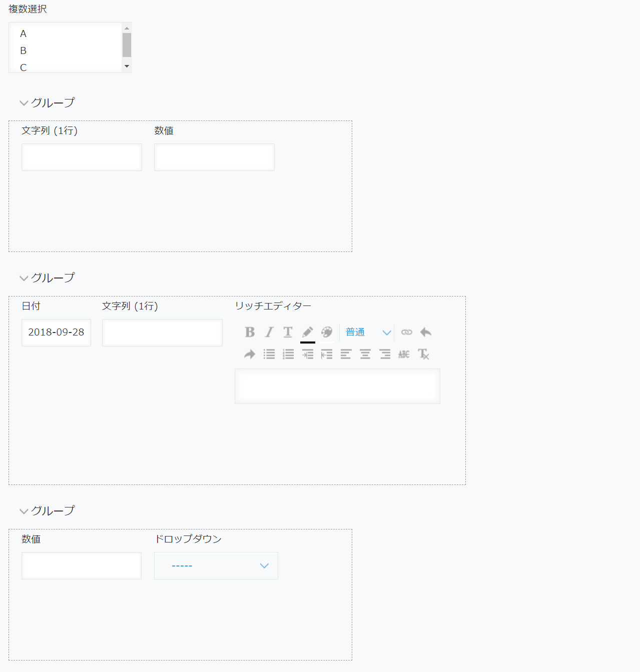Click the 複数選択 list scrollbar thumb

click(127, 45)
